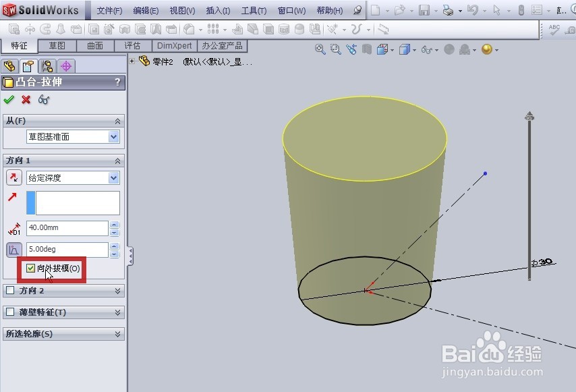Expand the 所选轮廓(S) section
Viewport: 576px width, 392px height.
pyautogui.click(x=117, y=334)
